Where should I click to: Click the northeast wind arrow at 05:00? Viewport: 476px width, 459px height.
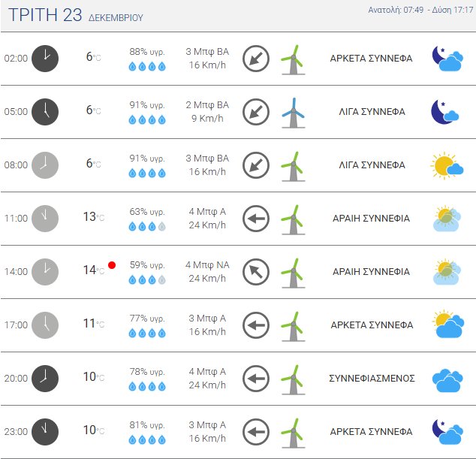click(255, 111)
